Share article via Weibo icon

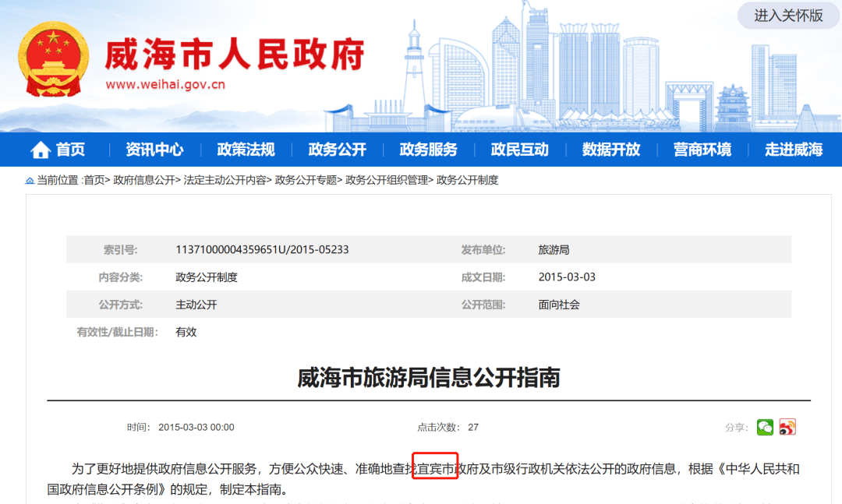787,427
